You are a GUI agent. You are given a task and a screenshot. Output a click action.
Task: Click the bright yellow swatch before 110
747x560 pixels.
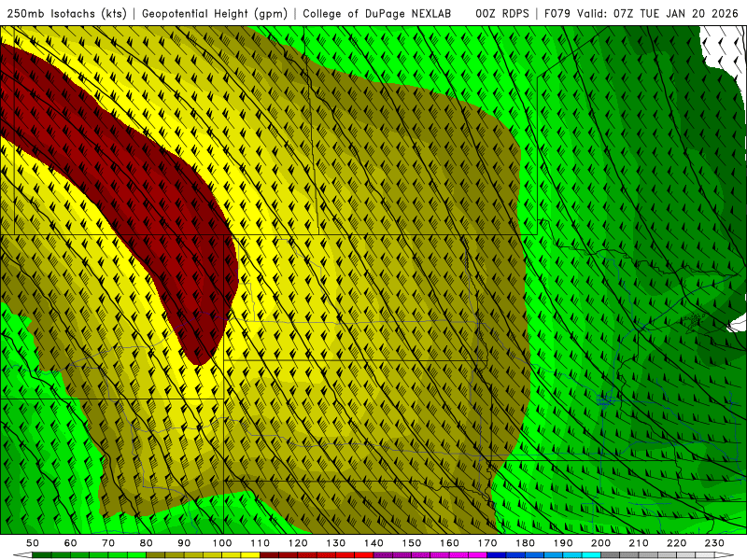click(250, 555)
